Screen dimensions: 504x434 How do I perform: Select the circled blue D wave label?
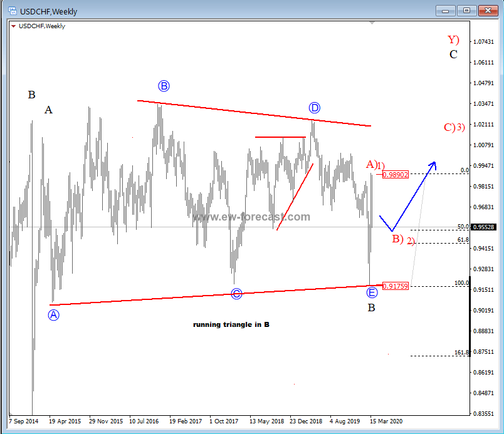point(315,108)
